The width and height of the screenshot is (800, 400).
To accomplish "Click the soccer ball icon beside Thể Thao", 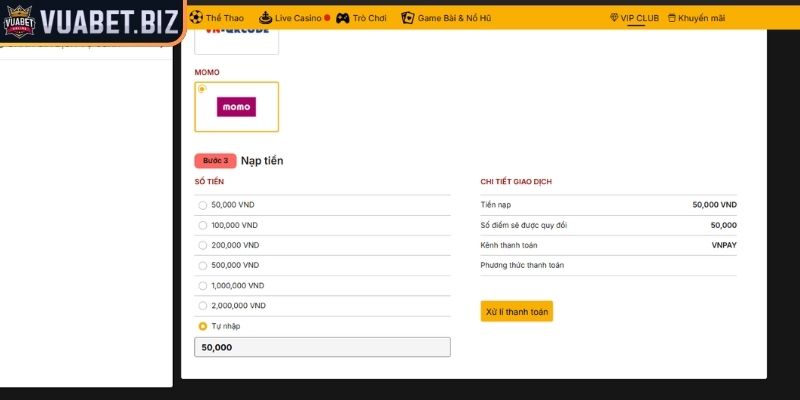I will point(196,18).
